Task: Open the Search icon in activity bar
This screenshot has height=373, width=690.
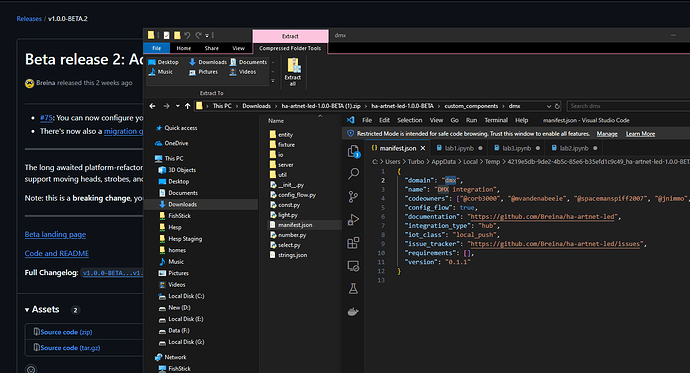Action: coord(353,174)
